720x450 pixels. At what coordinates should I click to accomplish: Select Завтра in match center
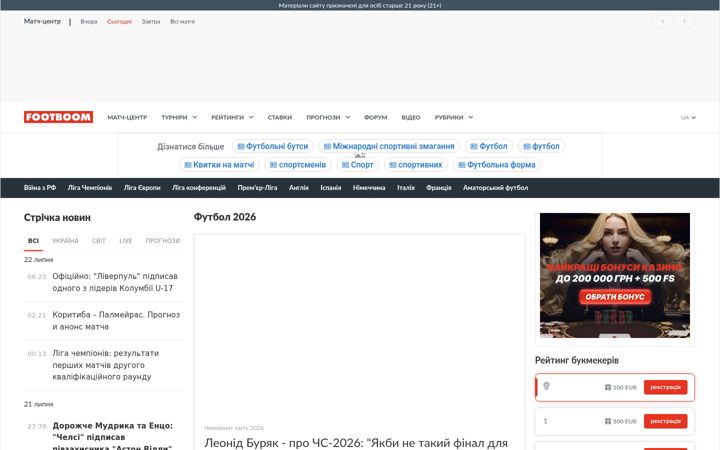pos(151,22)
